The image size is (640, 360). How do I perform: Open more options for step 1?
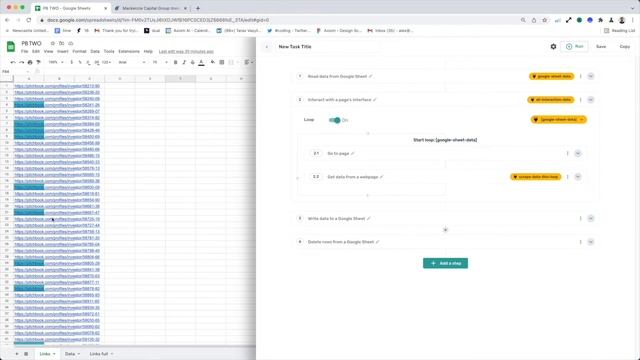pyautogui.click(x=580, y=76)
